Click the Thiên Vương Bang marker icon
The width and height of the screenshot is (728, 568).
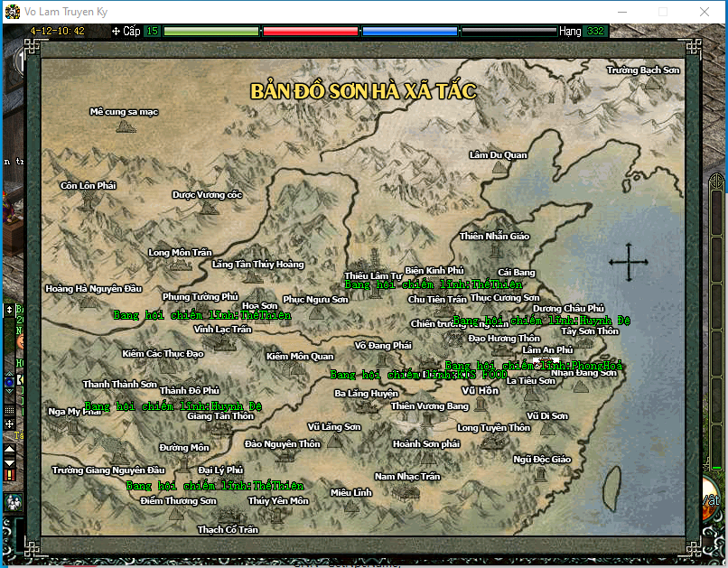click(426, 419)
